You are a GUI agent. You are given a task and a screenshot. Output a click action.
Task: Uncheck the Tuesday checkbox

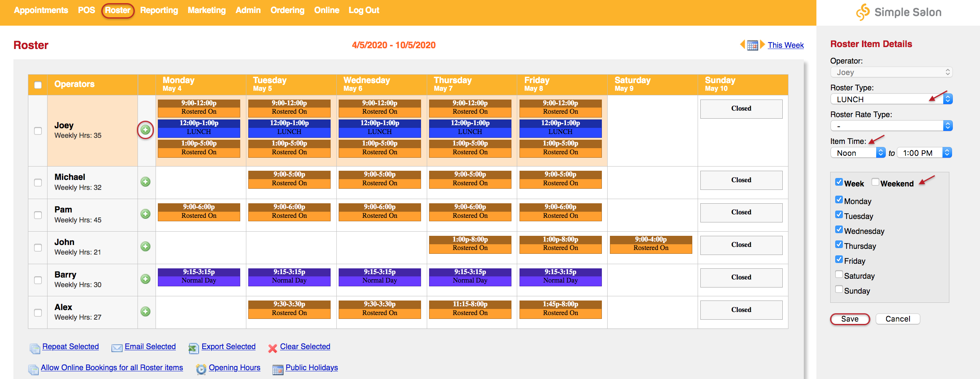coord(839,214)
